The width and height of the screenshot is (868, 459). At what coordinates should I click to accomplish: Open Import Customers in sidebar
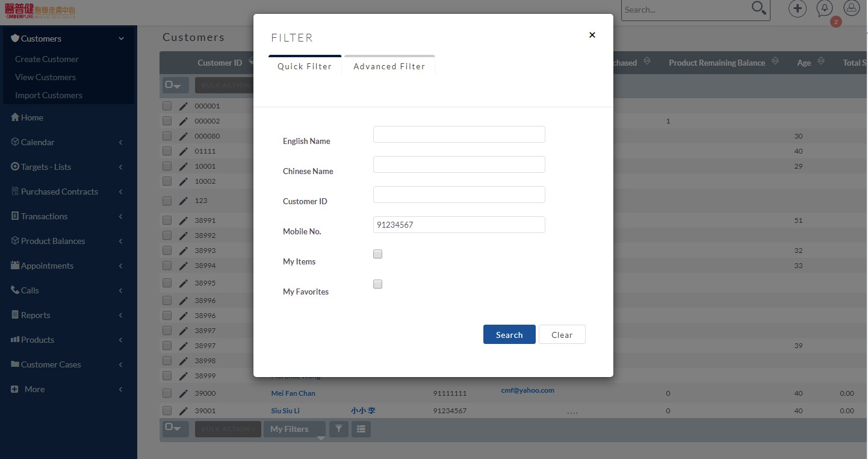tap(49, 95)
